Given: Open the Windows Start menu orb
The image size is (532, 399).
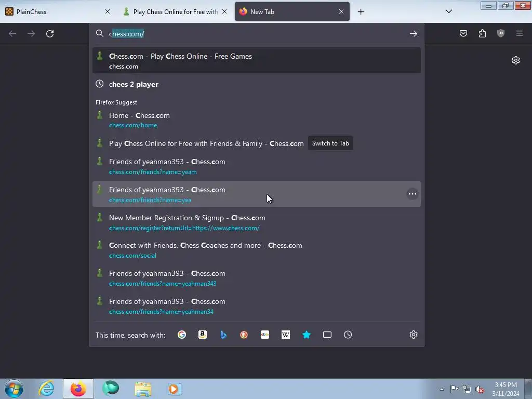Looking at the screenshot, I should [x=14, y=389].
